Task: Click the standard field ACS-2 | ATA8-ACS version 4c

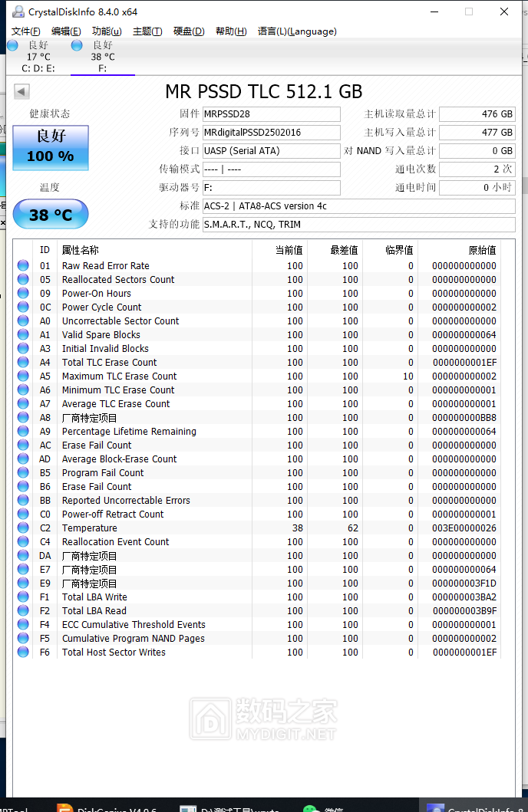Action: click(359, 206)
